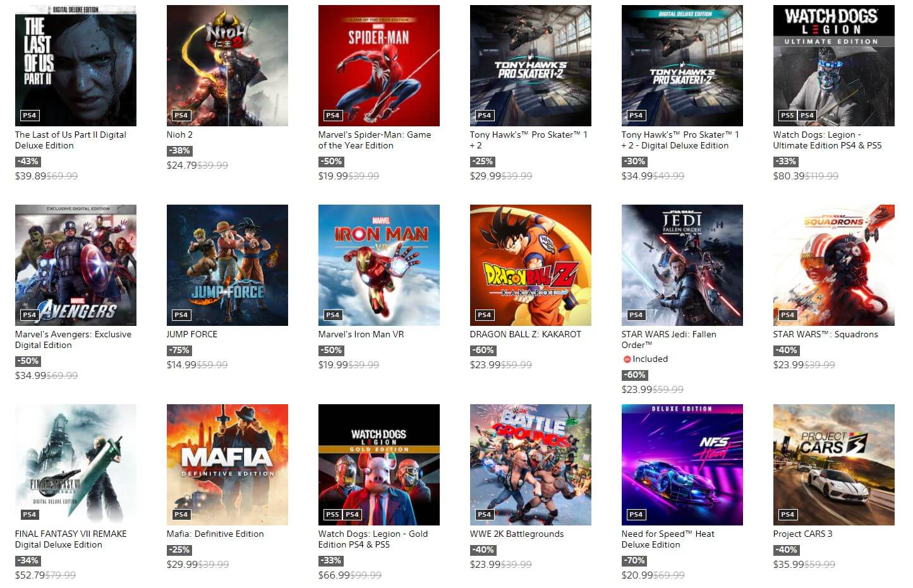Click the PS Plus Included icon
The image size is (913, 588).
[627, 359]
